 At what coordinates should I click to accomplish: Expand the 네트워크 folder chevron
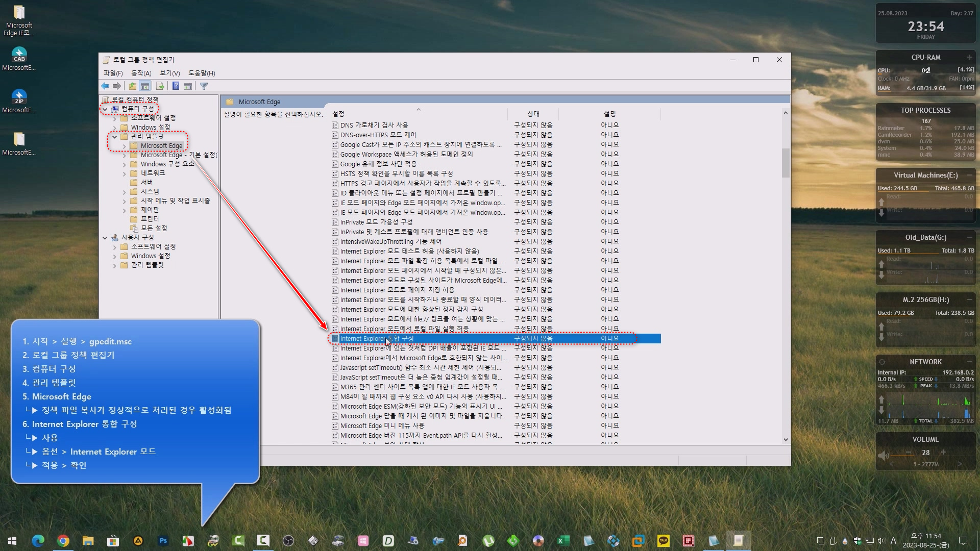(x=125, y=173)
